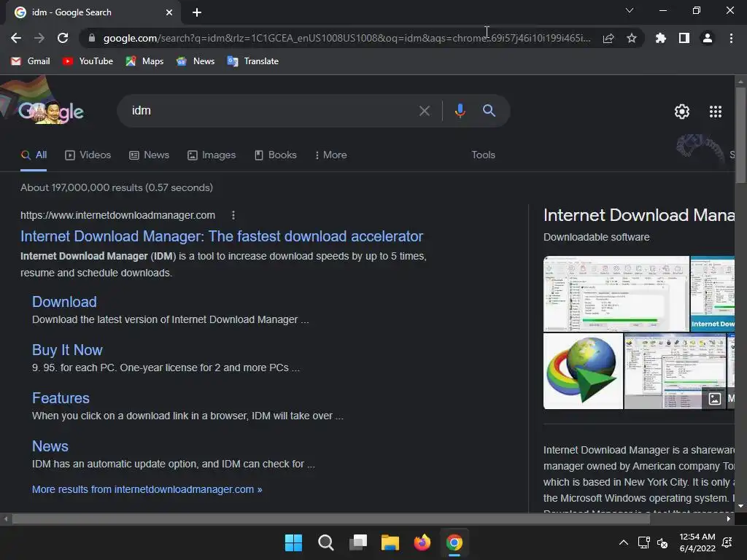Clear the search query with X
Viewport: 747px width, 560px height.
coord(424,111)
